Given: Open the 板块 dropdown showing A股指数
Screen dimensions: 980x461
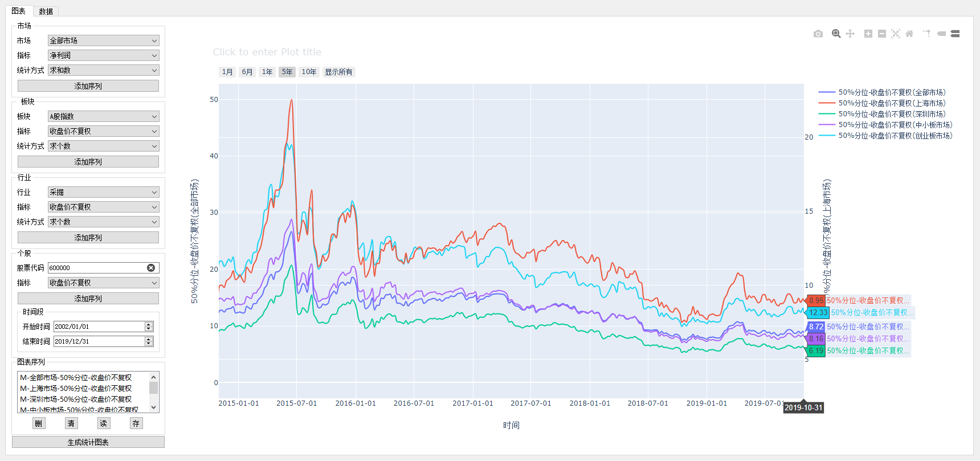Looking at the screenshot, I should tap(103, 116).
